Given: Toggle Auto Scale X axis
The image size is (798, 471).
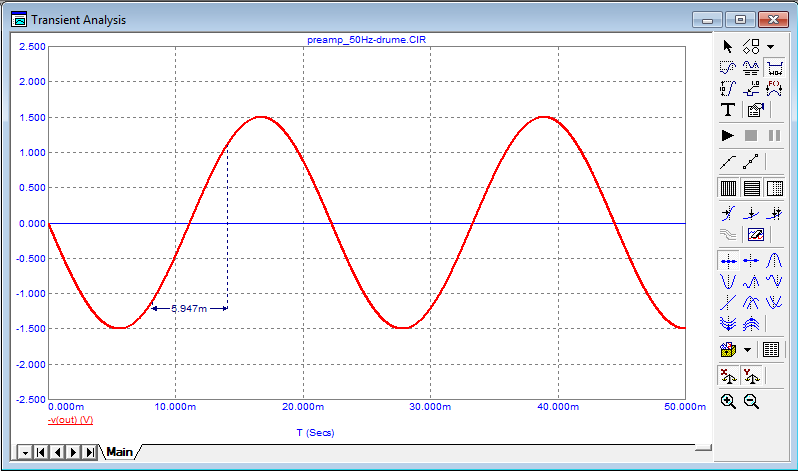Looking at the screenshot, I should 728,376.
